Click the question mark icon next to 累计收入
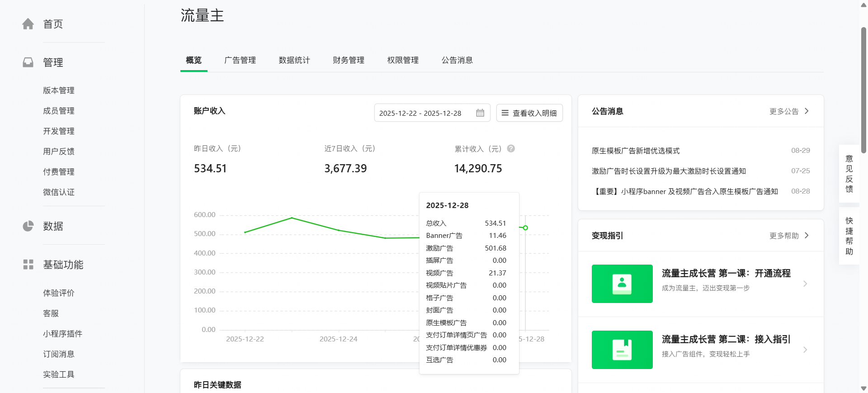 pyautogui.click(x=511, y=149)
